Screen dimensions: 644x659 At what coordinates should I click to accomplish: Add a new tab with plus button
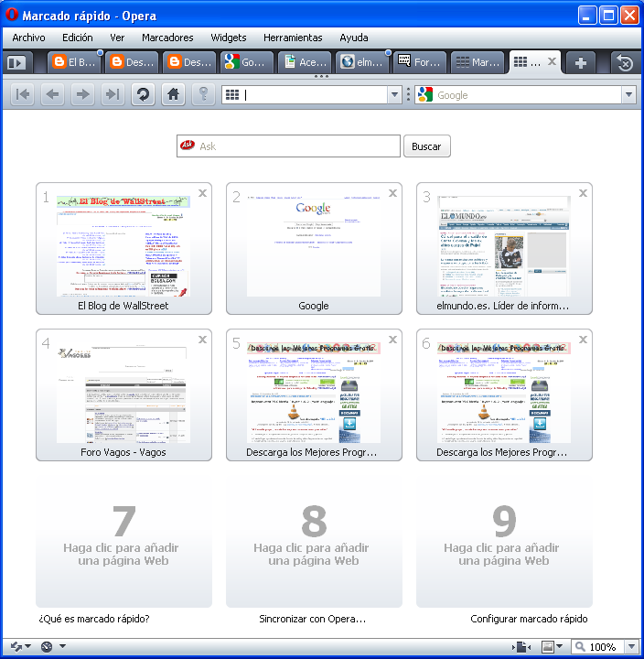(x=580, y=63)
